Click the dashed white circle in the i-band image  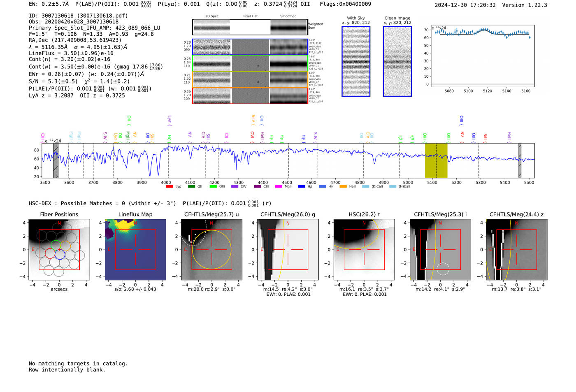(x=443, y=269)
